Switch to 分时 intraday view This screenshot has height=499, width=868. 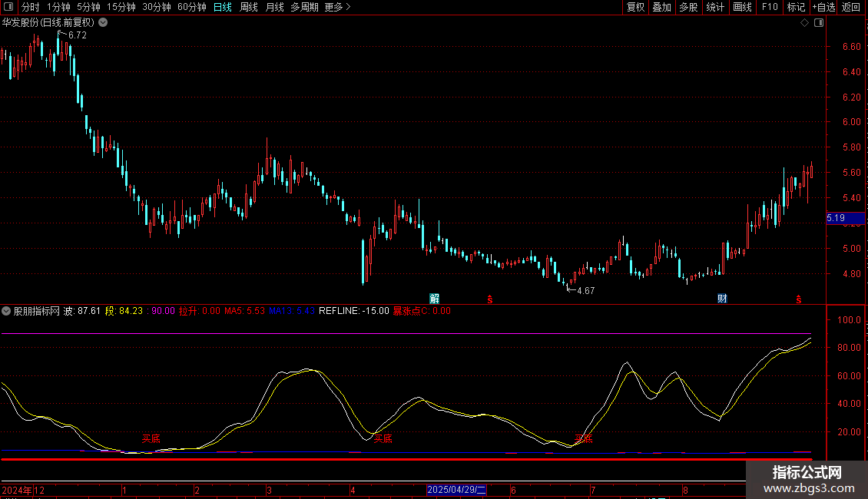31,7
